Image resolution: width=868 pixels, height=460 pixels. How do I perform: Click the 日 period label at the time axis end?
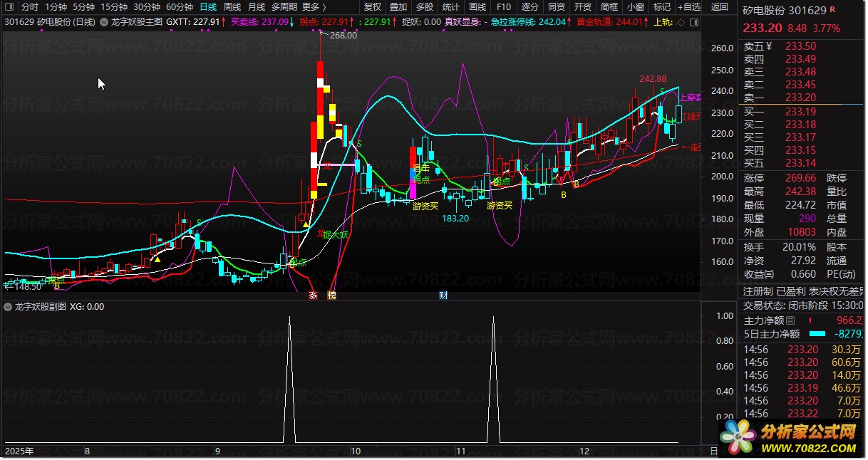(714, 451)
